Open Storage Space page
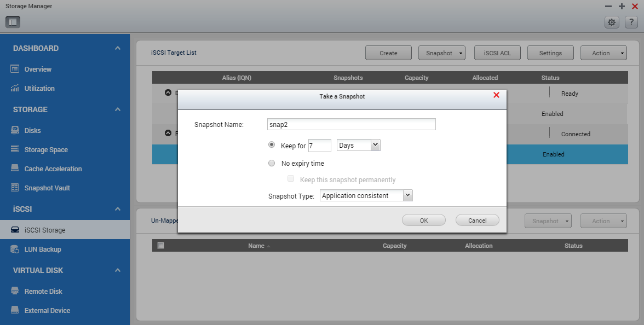This screenshot has height=325, width=644. pos(46,150)
